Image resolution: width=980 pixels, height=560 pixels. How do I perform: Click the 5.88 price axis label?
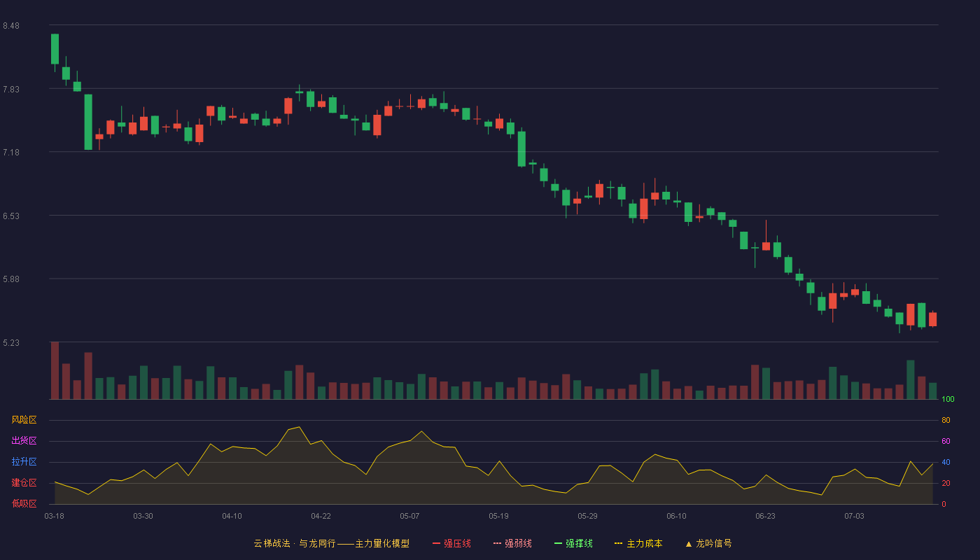pyautogui.click(x=11, y=279)
